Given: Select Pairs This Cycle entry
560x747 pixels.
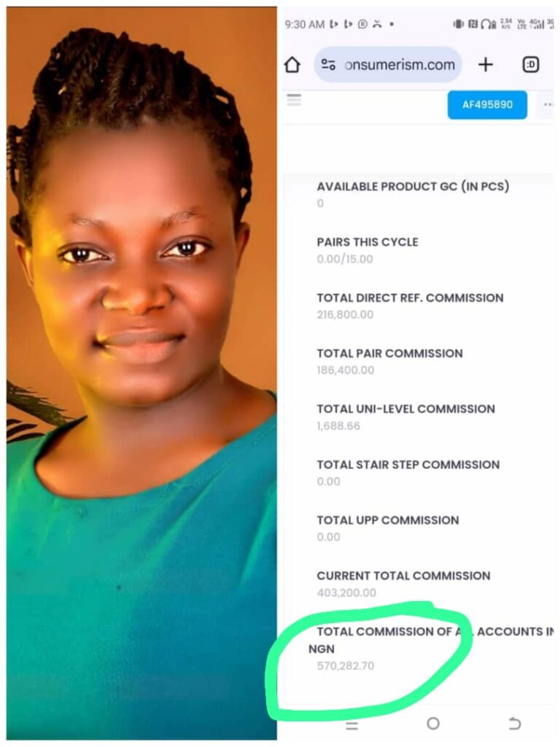Looking at the screenshot, I should point(367,250).
